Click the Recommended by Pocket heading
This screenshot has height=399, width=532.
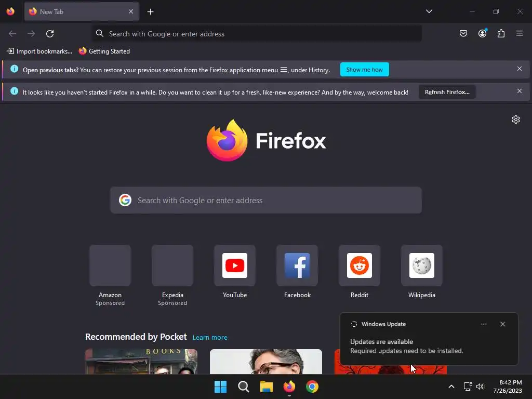[136, 337]
